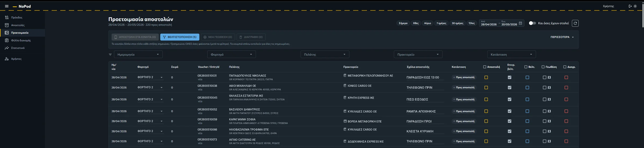644x148 pixels.
Task: Open Χρήστες in the sidebar
Action: 23,59
